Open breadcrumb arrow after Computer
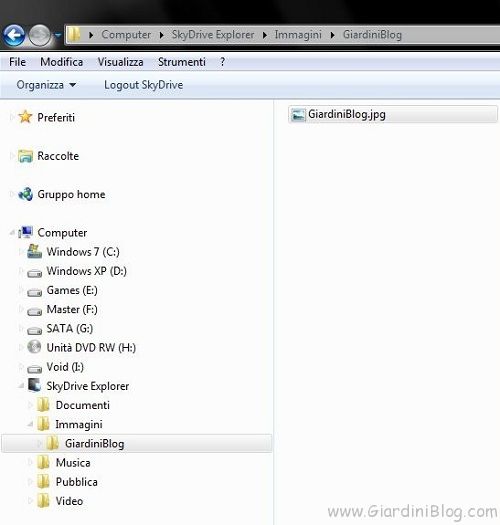500x525 pixels. pos(161,35)
